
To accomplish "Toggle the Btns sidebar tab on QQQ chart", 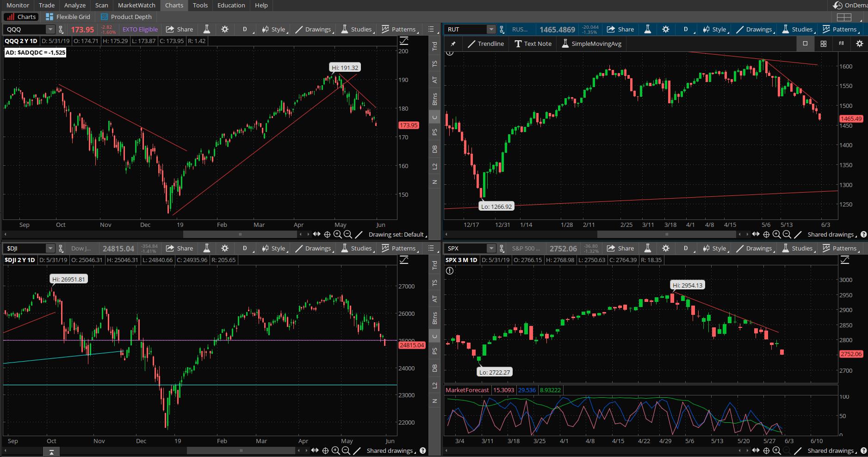I will 434,99.
